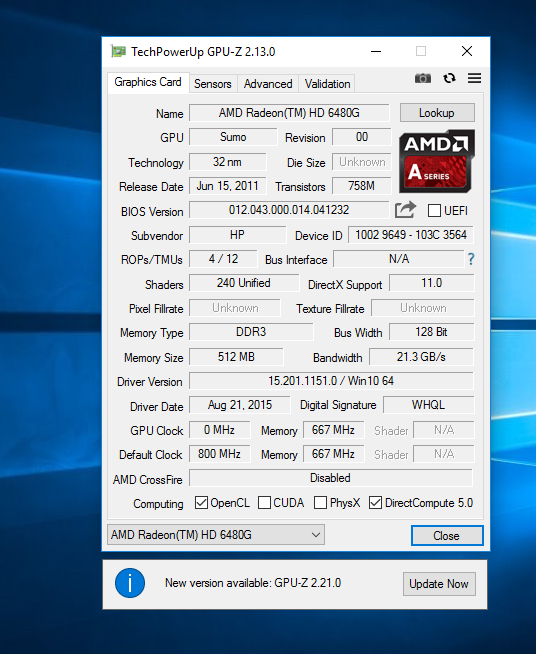The width and height of the screenshot is (536, 654).
Task: Open the AMD Radeon HD 6480G GPU dropdown
Action: pos(216,535)
